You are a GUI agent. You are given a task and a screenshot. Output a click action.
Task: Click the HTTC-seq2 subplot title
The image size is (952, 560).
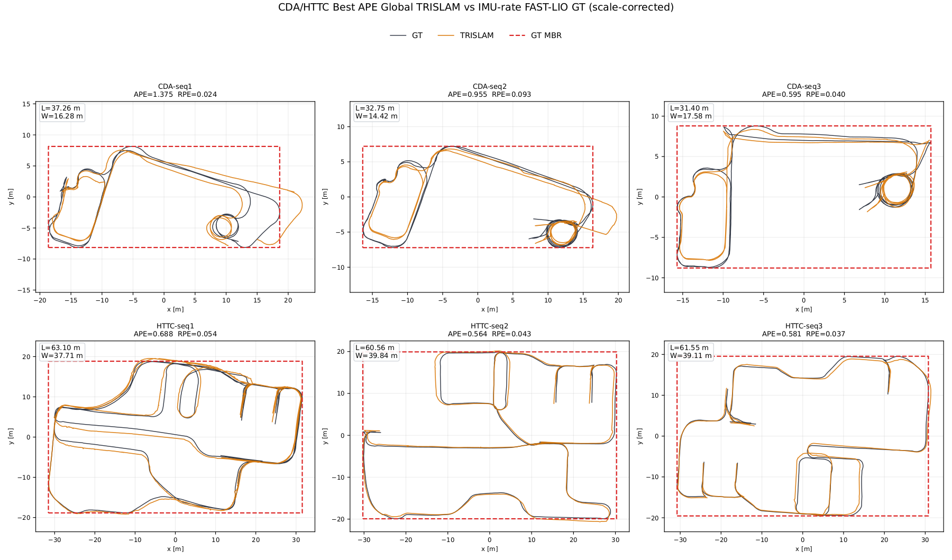point(490,326)
